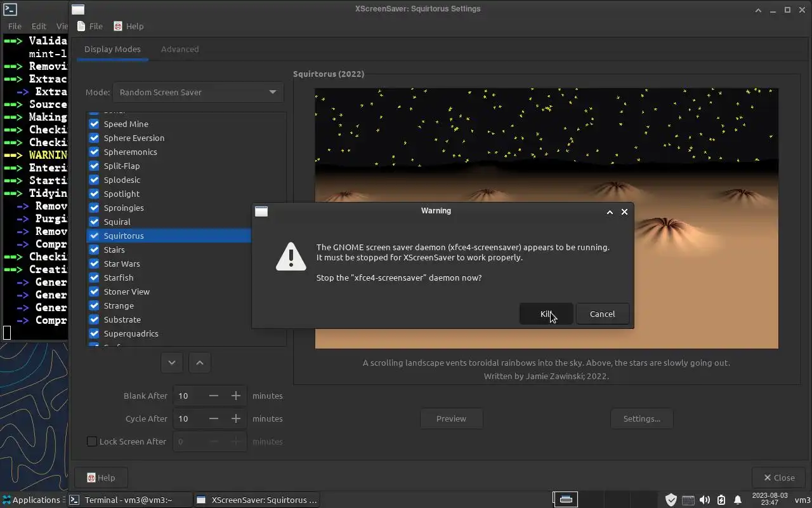Click the Terminal window title icon

coord(9,9)
